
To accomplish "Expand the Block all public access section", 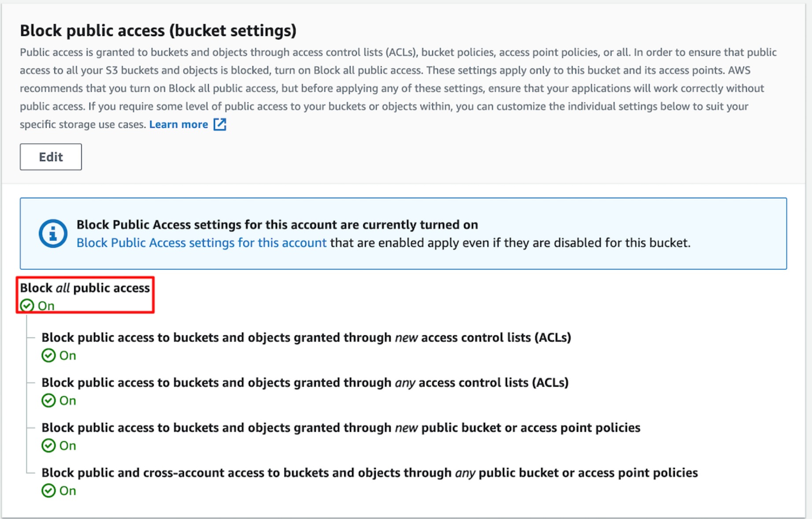I will click(x=84, y=288).
